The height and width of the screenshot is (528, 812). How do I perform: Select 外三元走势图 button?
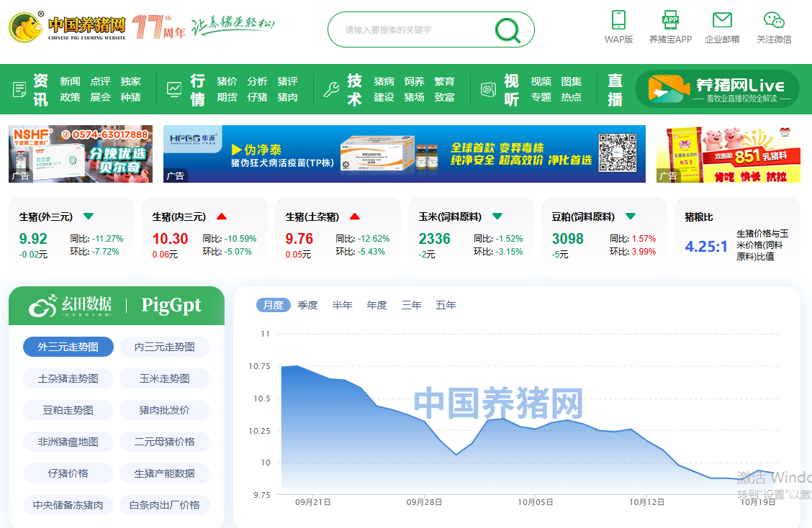click(x=68, y=347)
